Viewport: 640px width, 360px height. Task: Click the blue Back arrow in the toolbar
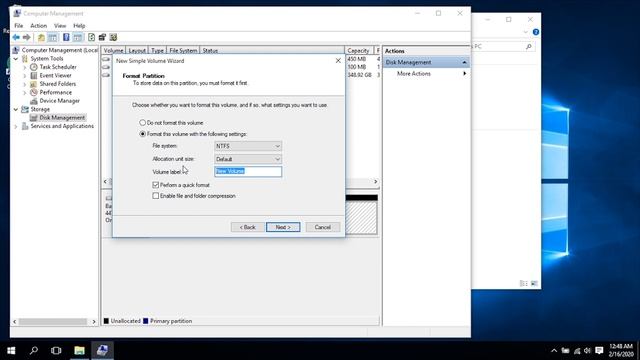[16, 38]
